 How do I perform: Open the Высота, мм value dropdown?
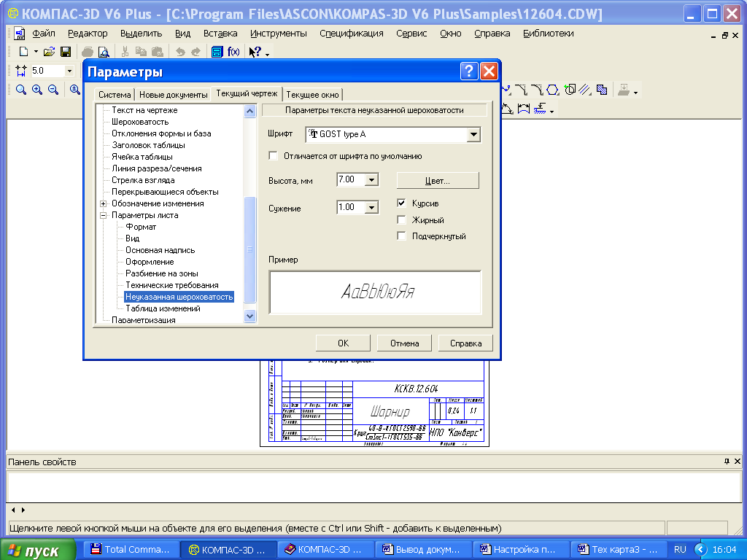371,179
